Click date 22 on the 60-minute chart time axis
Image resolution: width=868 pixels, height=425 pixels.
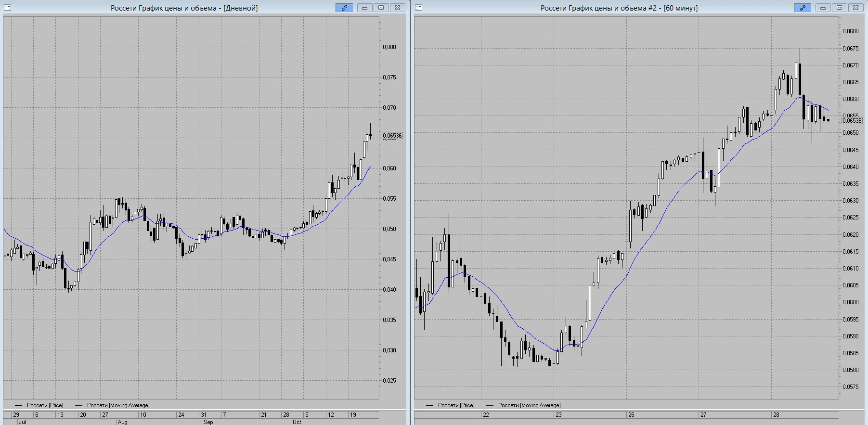point(486,415)
